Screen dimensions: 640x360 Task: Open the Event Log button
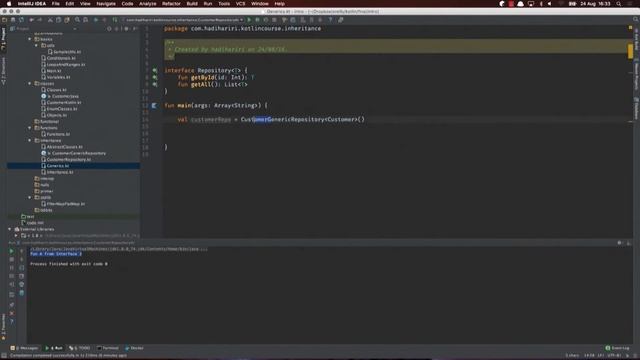pos(618,348)
